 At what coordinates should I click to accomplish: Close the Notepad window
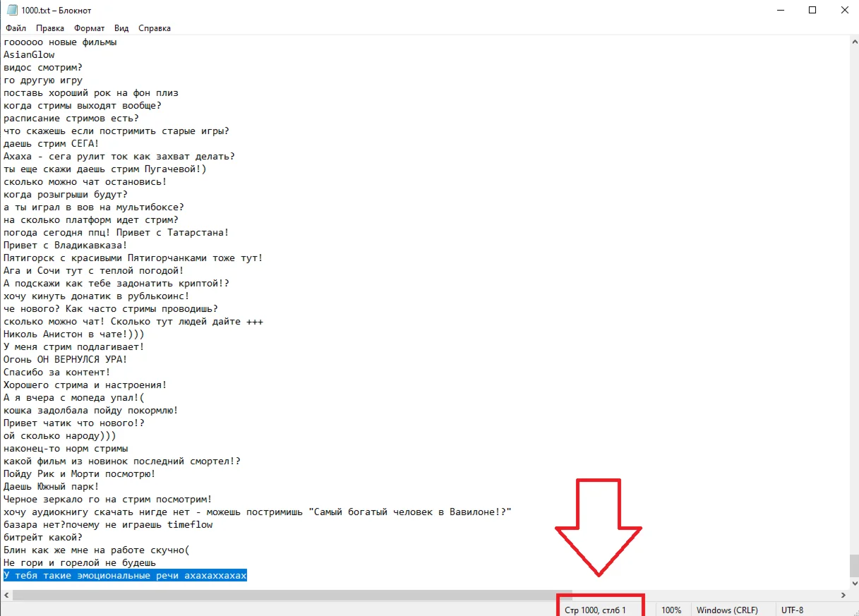click(843, 11)
